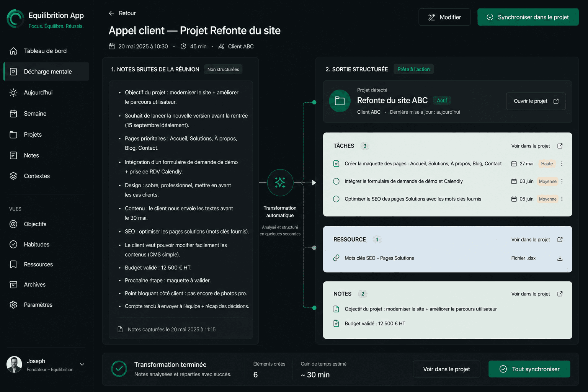
Task: Click the Moyenne tag on 05 juin task
Action: (x=548, y=199)
